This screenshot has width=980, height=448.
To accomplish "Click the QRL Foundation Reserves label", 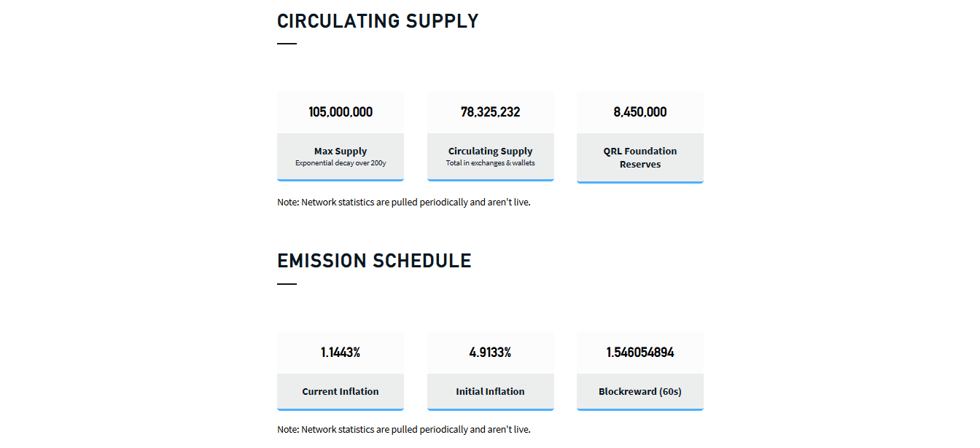I will [x=640, y=157].
